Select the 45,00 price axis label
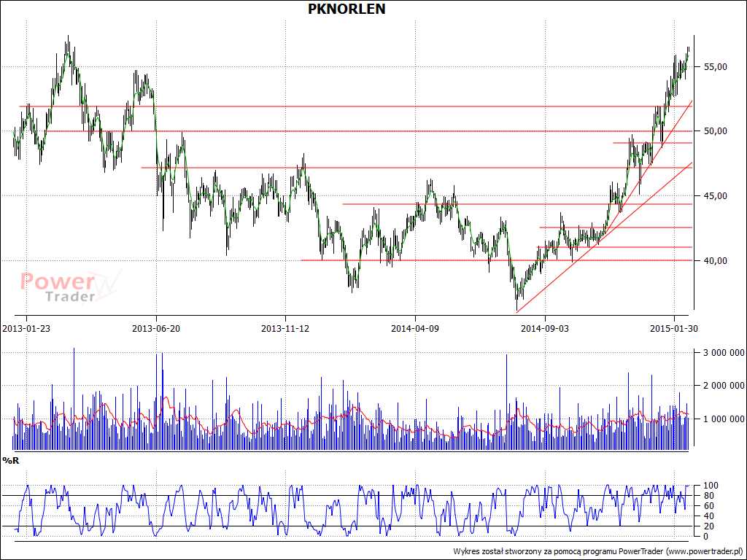 click(x=716, y=195)
